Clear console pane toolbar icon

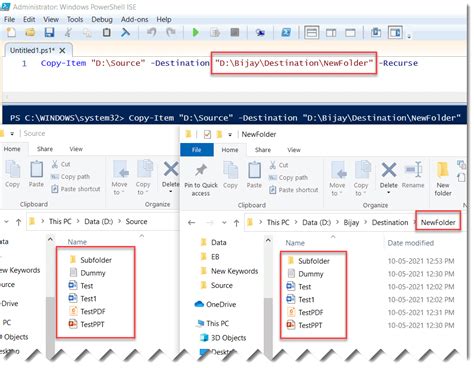[125, 32]
